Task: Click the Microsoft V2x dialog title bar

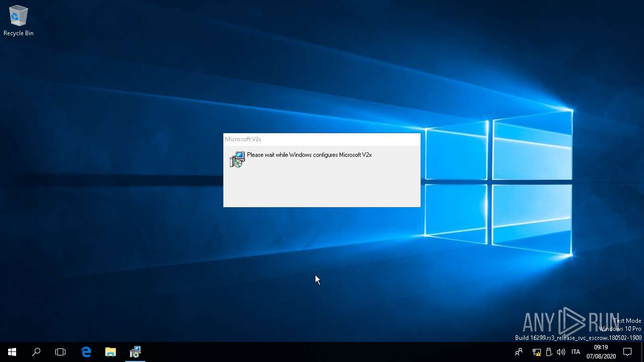Action: coord(322,139)
